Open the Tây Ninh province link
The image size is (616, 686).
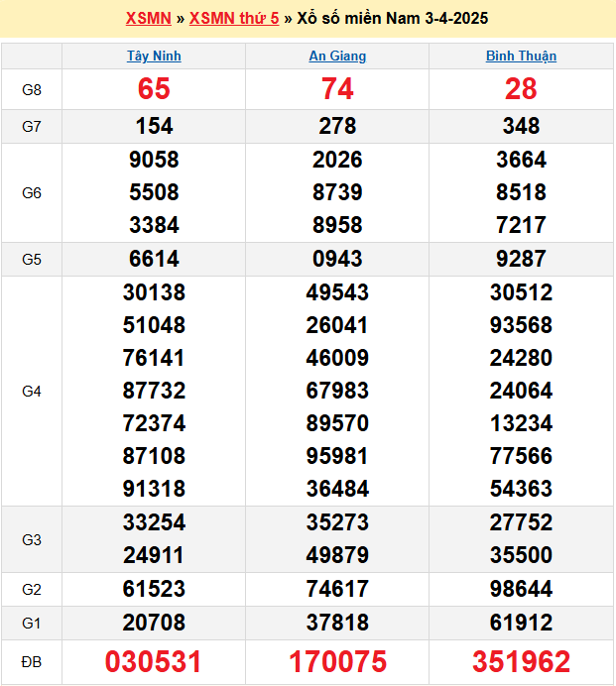point(154,57)
